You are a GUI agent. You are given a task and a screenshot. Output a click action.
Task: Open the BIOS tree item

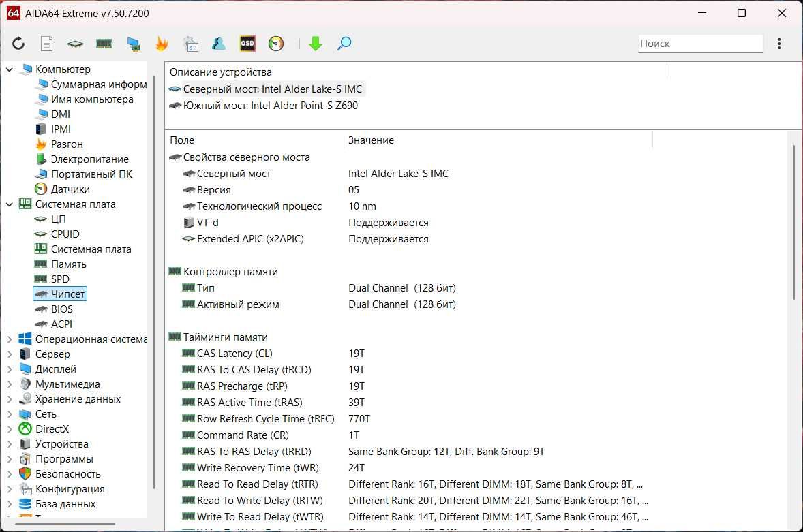[54, 309]
